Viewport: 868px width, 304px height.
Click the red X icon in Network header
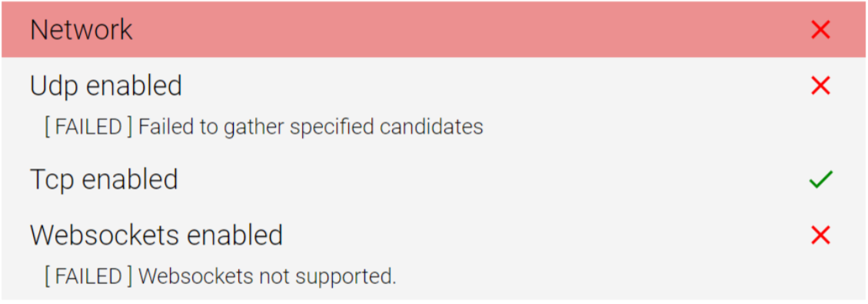click(x=820, y=30)
